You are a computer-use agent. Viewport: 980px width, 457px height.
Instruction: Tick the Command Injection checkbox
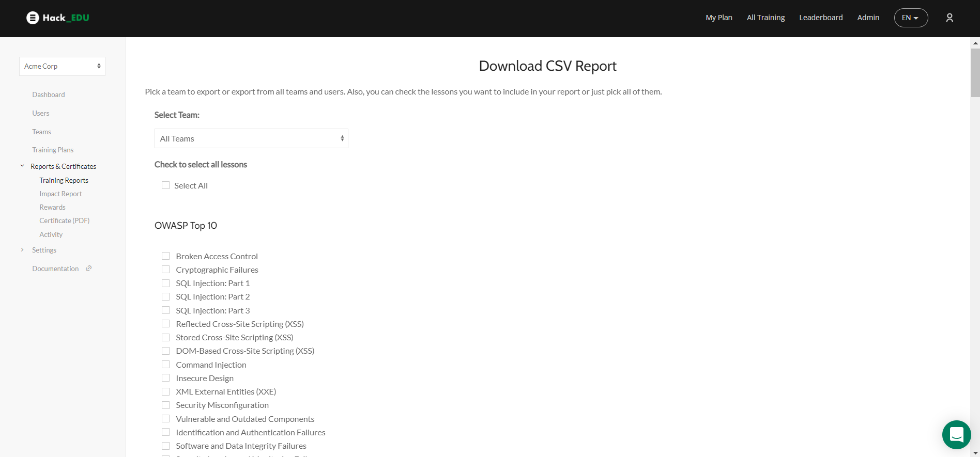click(x=165, y=365)
